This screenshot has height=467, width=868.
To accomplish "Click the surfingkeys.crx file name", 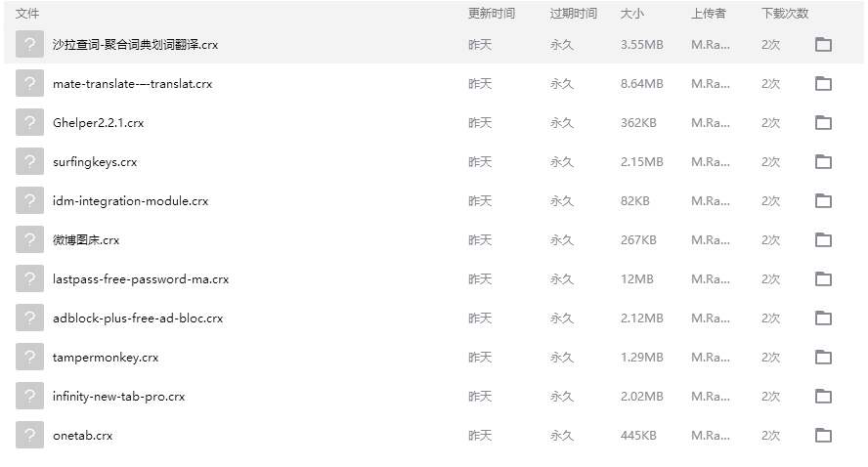I will point(95,162).
